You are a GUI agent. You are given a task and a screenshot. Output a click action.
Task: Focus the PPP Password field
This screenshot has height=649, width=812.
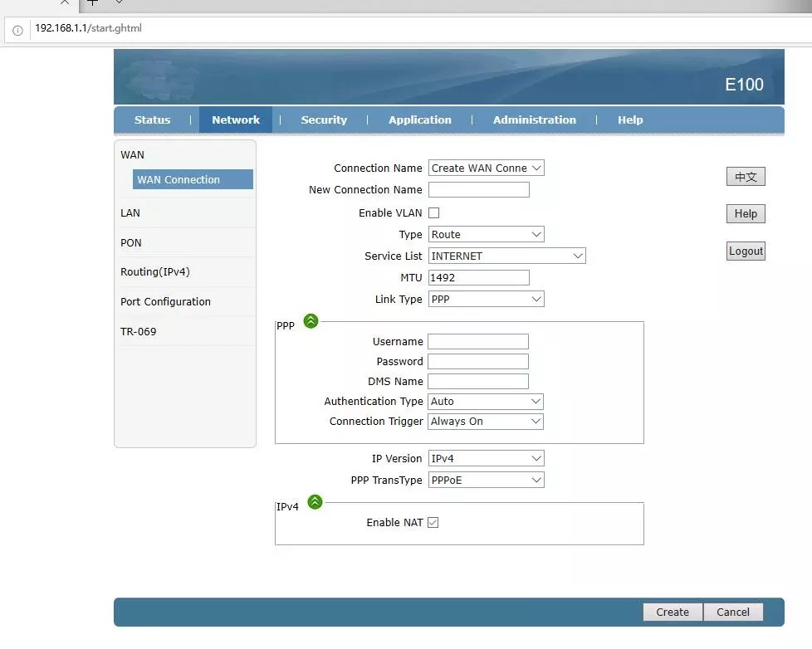click(478, 362)
